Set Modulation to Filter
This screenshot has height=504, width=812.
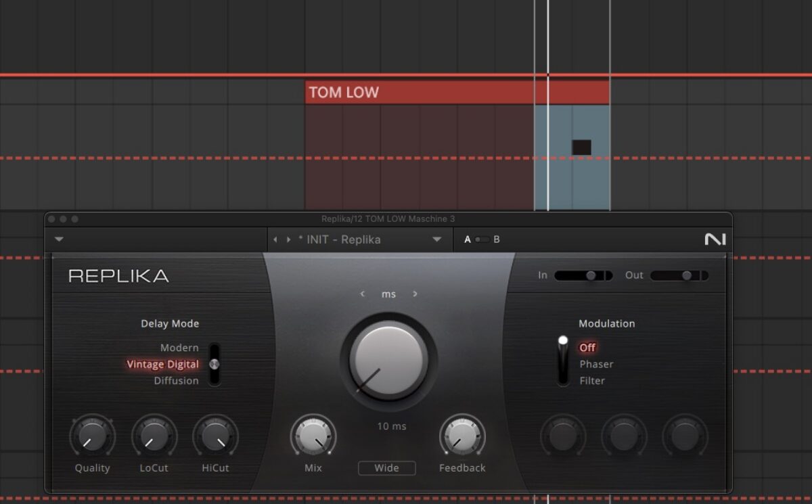coord(592,380)
